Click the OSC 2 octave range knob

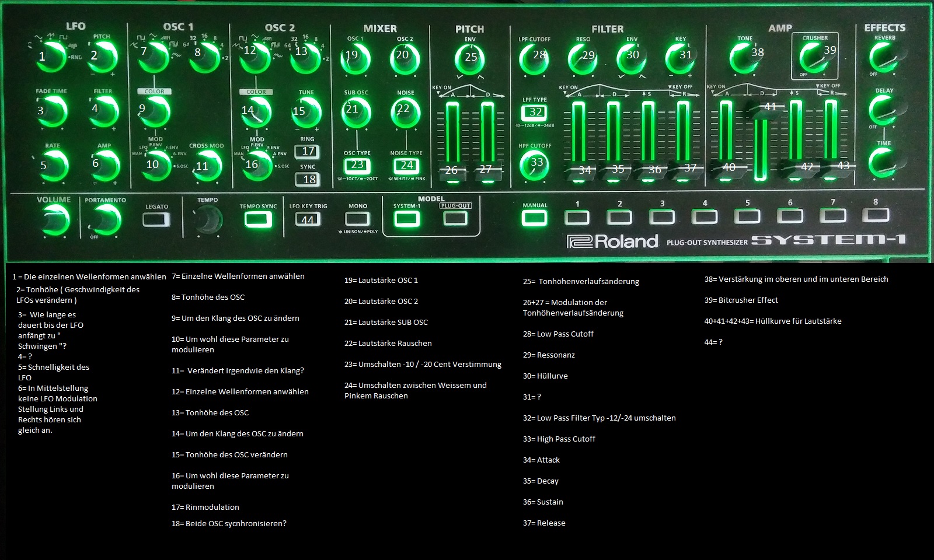coord(306,57)
